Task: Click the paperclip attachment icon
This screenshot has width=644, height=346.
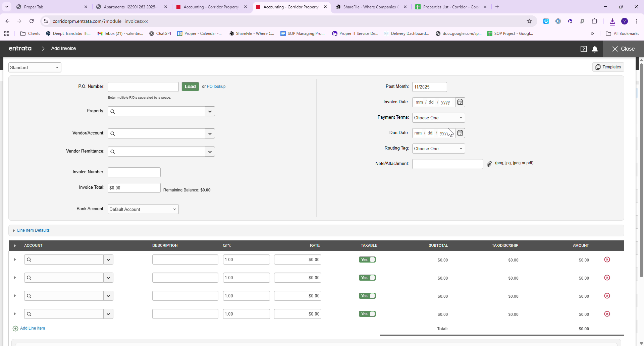Action: [x=489, y=164]
